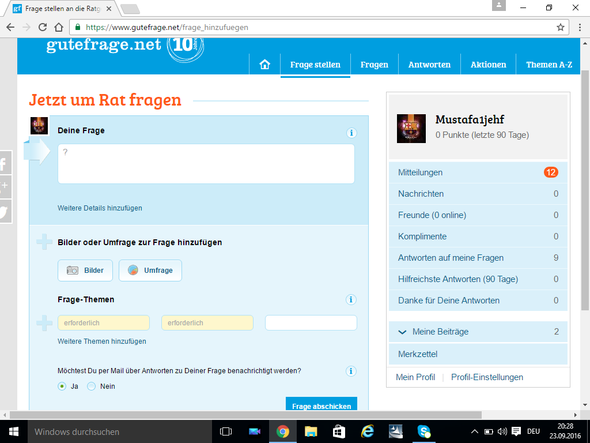This screenshot has width=590, height=443.
Task: Click the home icon in navigation bar
Action: point(265,64)
